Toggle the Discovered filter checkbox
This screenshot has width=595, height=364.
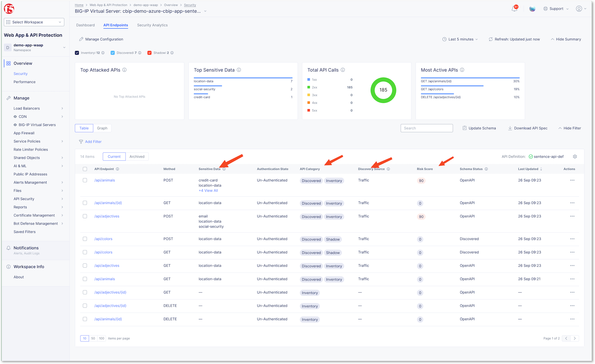coord(113,53)
